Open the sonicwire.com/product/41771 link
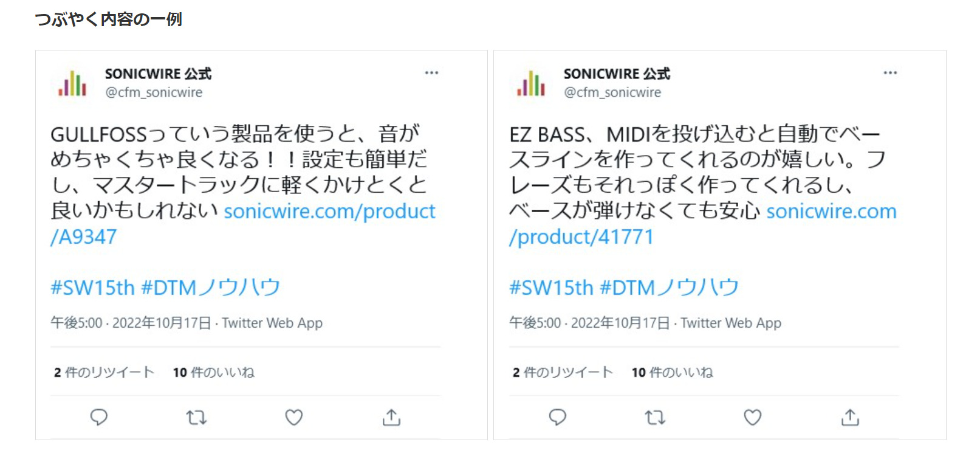Image resolution: width=980 pixels, height=473 pixels. pyautogui.click(x=702, y=224)
